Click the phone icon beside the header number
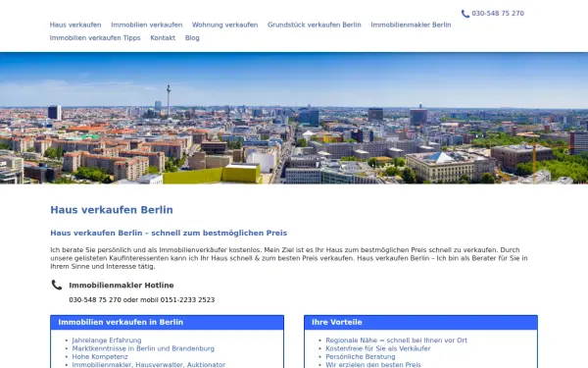 coord(465,14)
